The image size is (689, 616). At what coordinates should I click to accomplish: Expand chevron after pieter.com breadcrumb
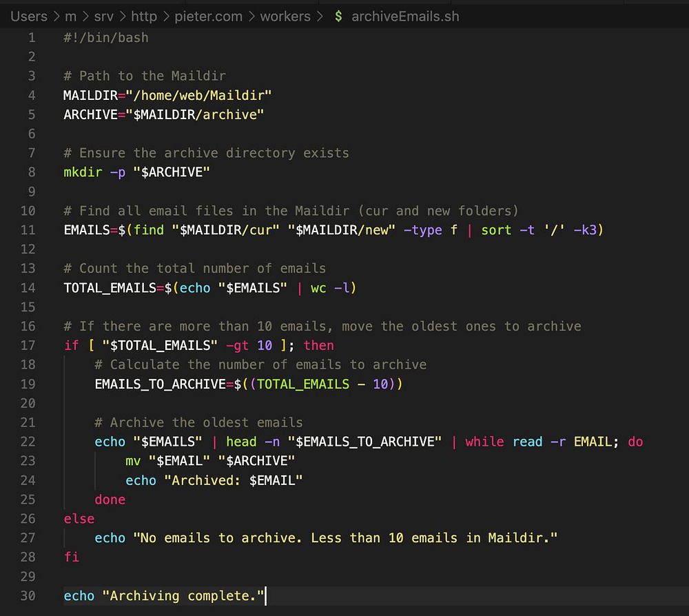(x=251, y=17)
